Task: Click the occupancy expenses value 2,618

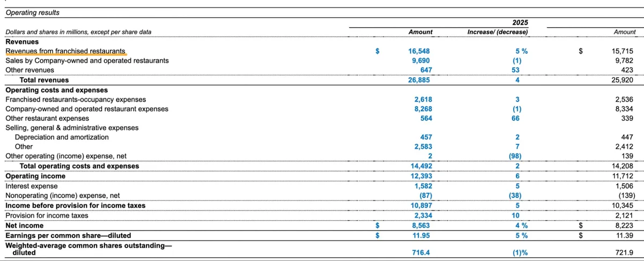Action: pyautogui.click(x=423, y=99)
